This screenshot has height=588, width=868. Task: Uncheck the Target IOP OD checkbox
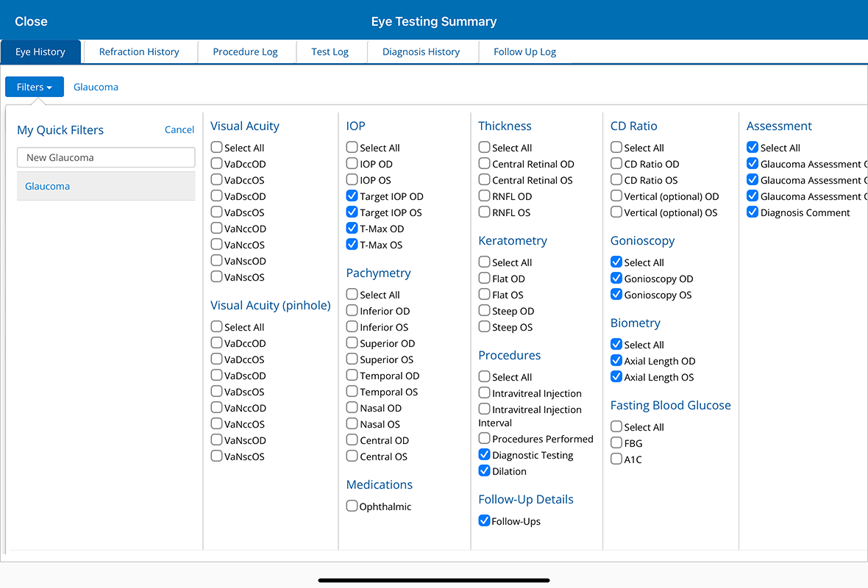[x=352, y=196]
